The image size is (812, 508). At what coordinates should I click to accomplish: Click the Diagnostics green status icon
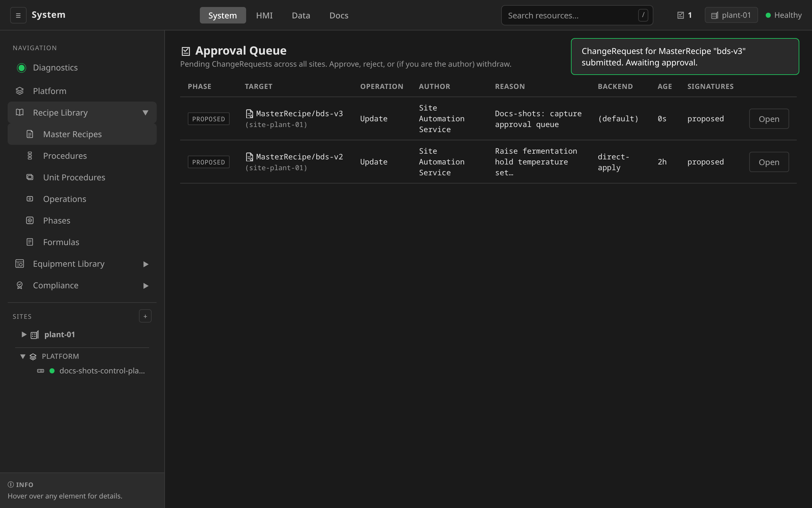click(22, 68)
